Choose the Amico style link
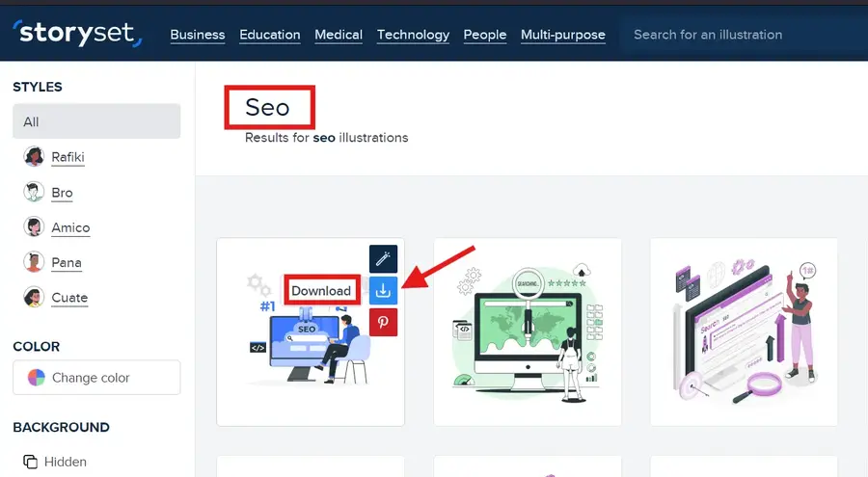This screenshot has height=477, width=868. tap(70, 227)
